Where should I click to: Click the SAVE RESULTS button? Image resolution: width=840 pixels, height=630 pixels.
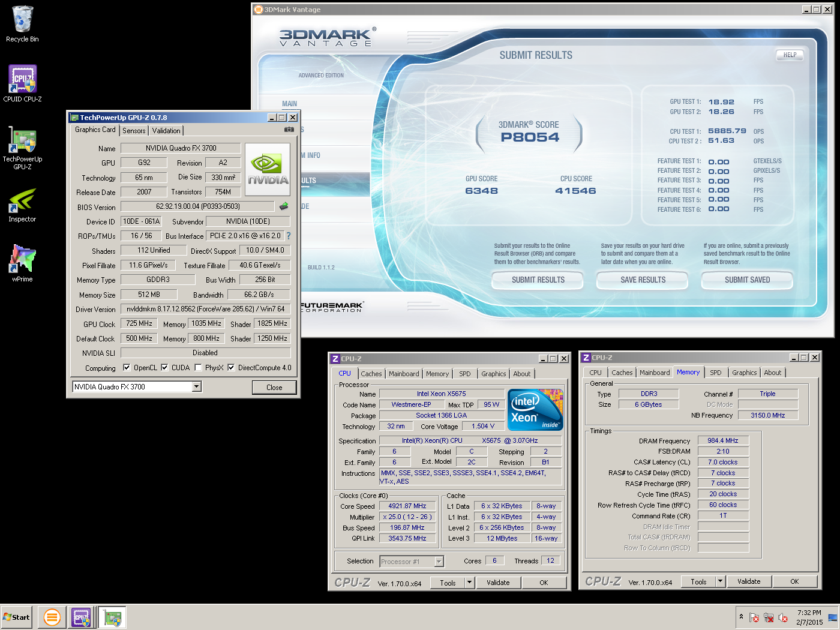(643, 280)
